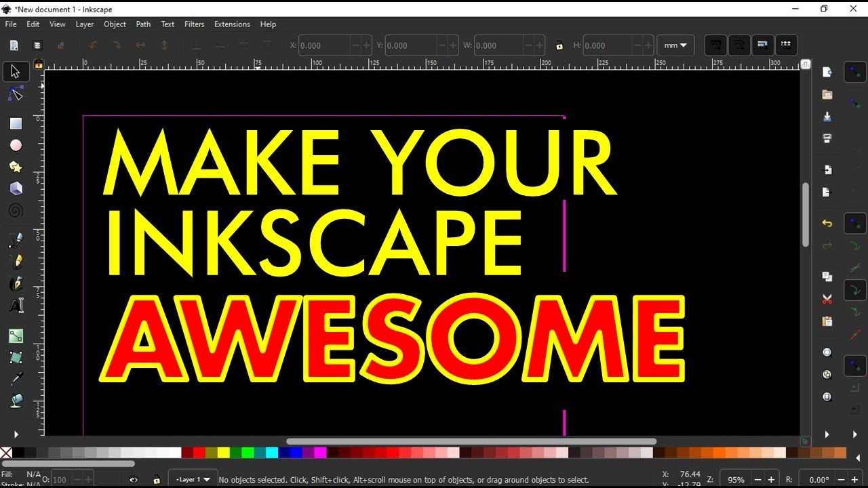Select the Star polygon tool

[x=16, y=167]
